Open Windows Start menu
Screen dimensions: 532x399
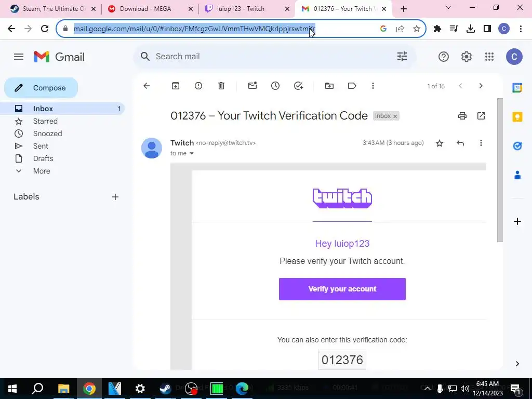(12, 389)
